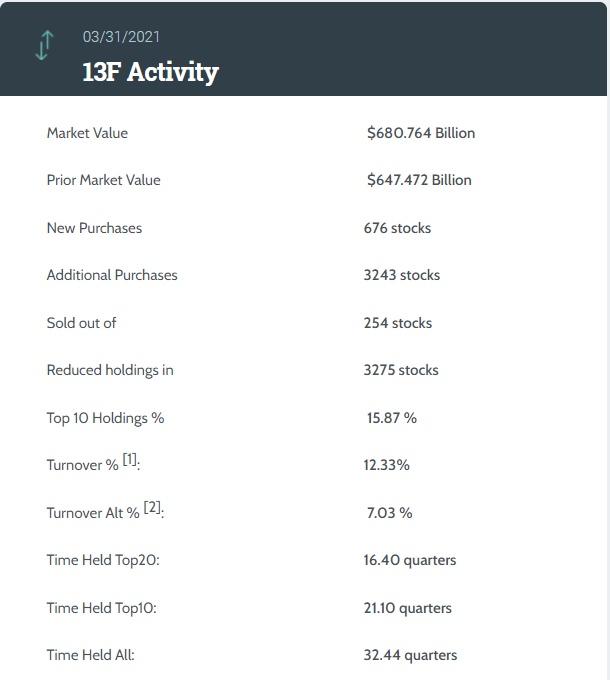Click the 3243 stocks value
The image size is (610, 680).
pos(401,275)
